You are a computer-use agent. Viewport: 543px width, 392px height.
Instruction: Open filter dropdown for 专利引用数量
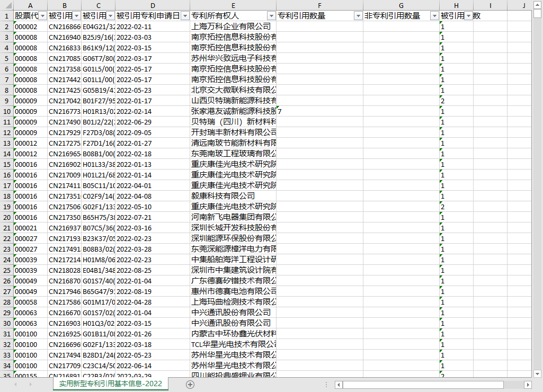click(358, 16)
